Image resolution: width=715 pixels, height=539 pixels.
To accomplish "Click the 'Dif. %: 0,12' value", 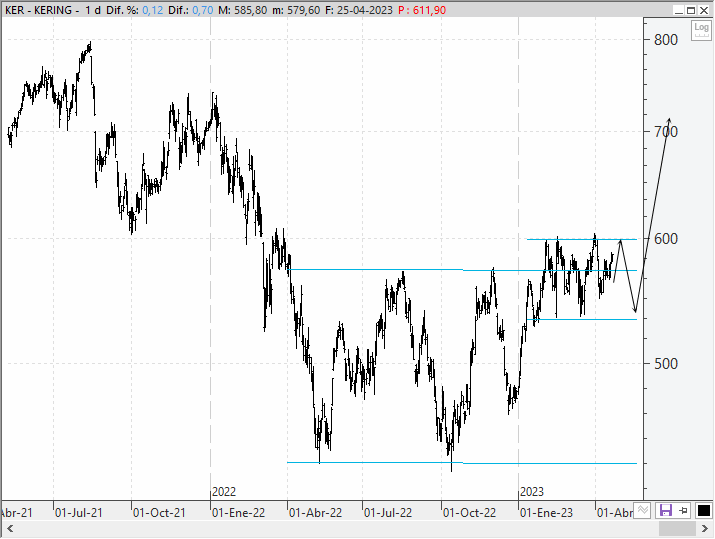I will [135, 10].
